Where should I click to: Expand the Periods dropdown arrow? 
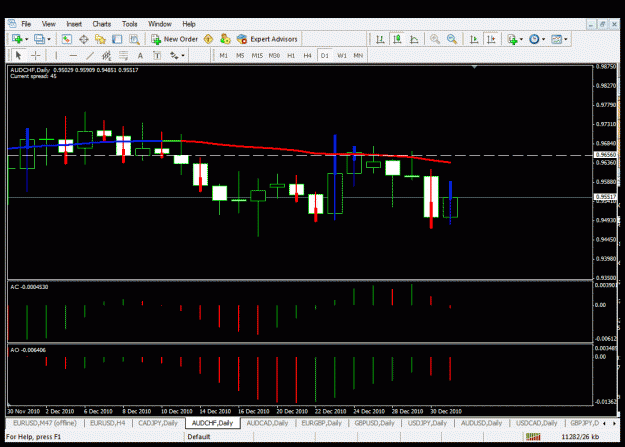(x=543, y=39)
